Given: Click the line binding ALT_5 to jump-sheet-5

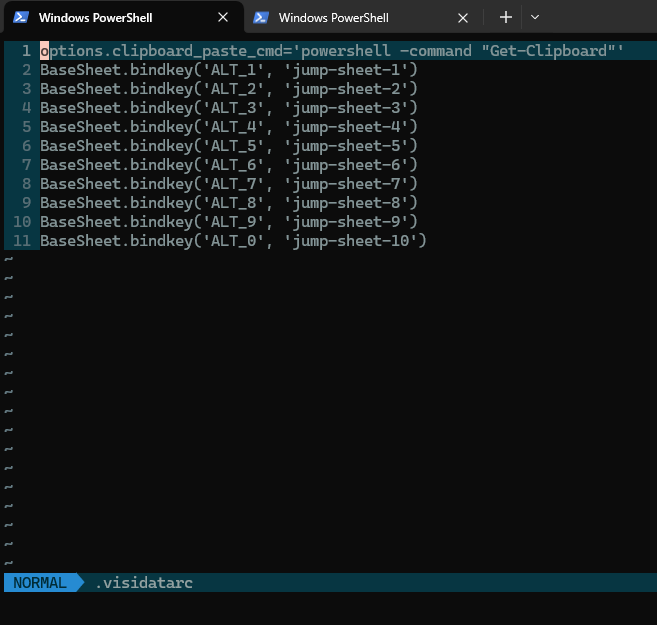Looking at the screenshot, I should coord(229,146).
